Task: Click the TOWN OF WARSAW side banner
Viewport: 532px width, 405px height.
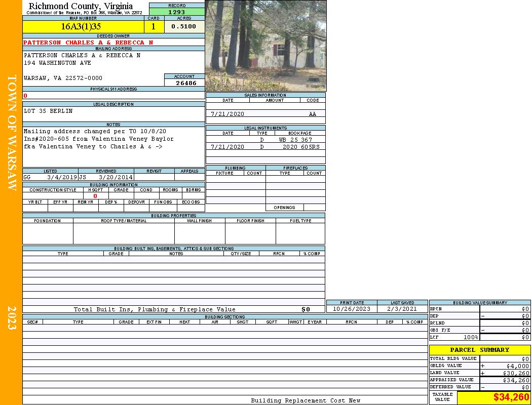Action: [x=12, y=133]
